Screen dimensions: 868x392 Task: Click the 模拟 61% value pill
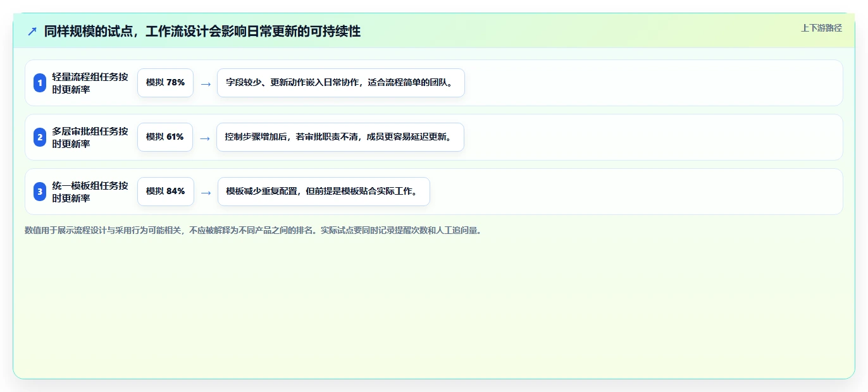(165, 137)
